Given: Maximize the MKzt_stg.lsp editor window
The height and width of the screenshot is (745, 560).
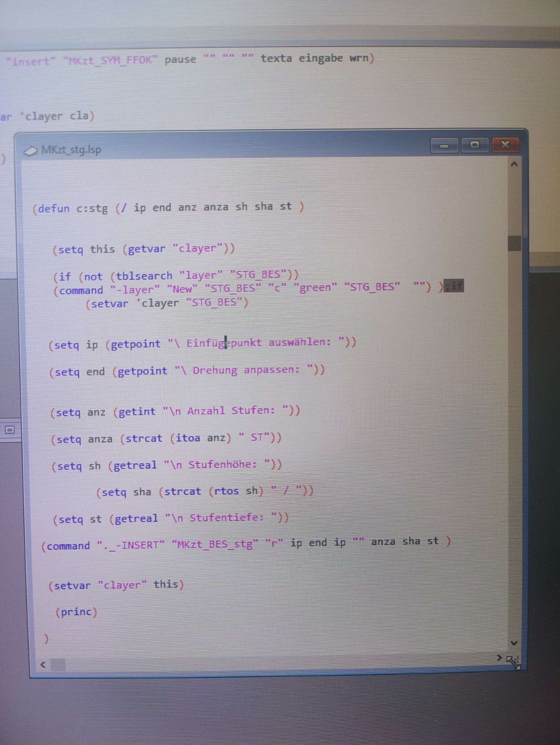Looking at the screenshot, I should 474,144.
